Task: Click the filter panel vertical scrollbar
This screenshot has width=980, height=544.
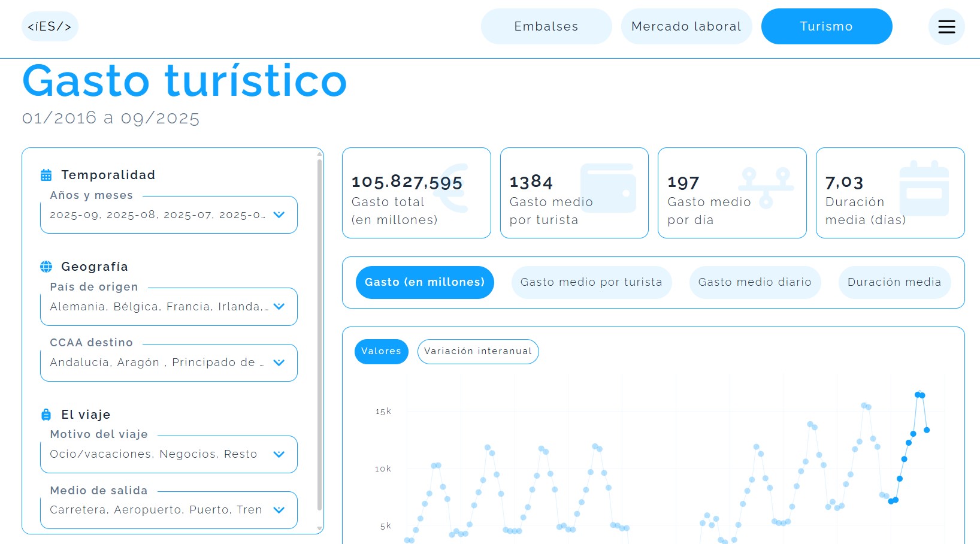Action: point(319,336)
